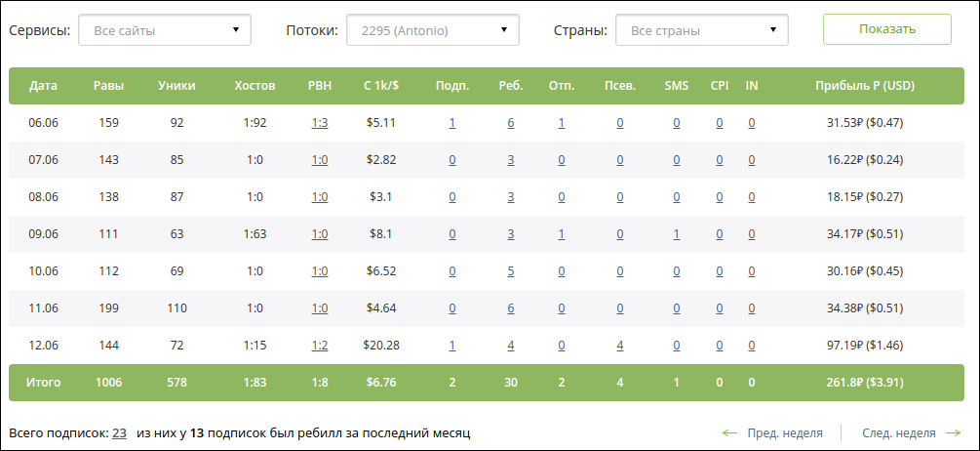Image resolution: width=980 pixels, height=451 pixels.
Task: Click the Хостов value 1:15 for 12.06
Action: pos(255,346)
